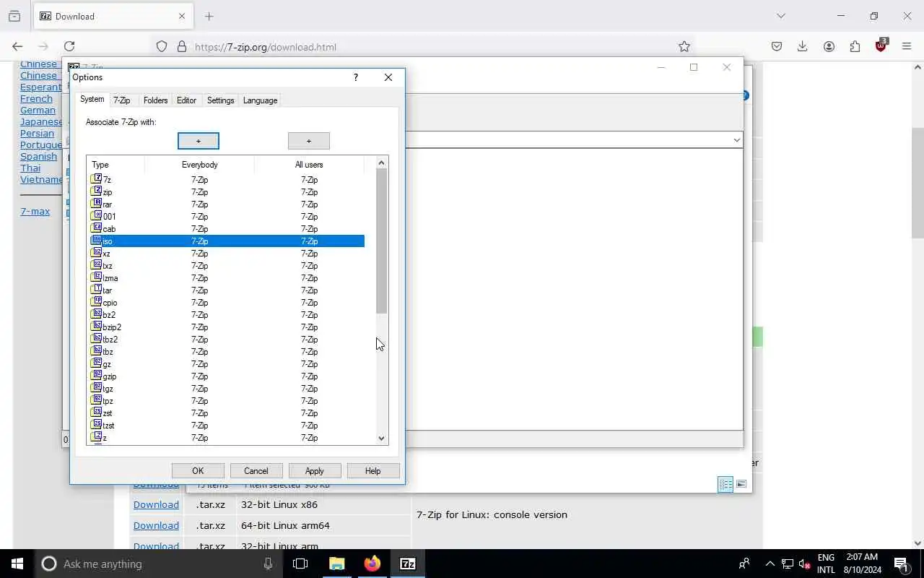Cancel the Options dialog
Viewport: 924px width, 578px height.
click(256, 471)
